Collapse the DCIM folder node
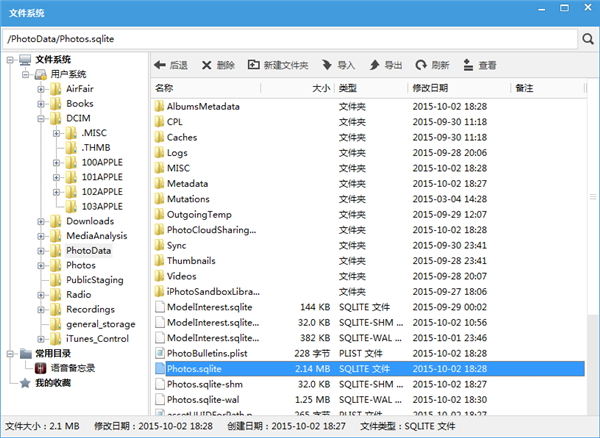600x438 pixels. 41,119
